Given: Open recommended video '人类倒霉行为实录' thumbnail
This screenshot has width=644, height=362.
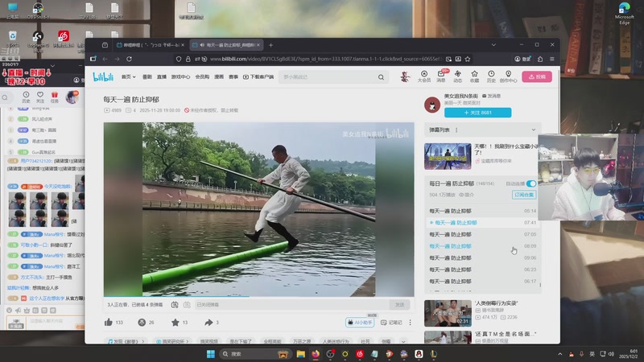Looking at the screenshot, I should point(448,313).
